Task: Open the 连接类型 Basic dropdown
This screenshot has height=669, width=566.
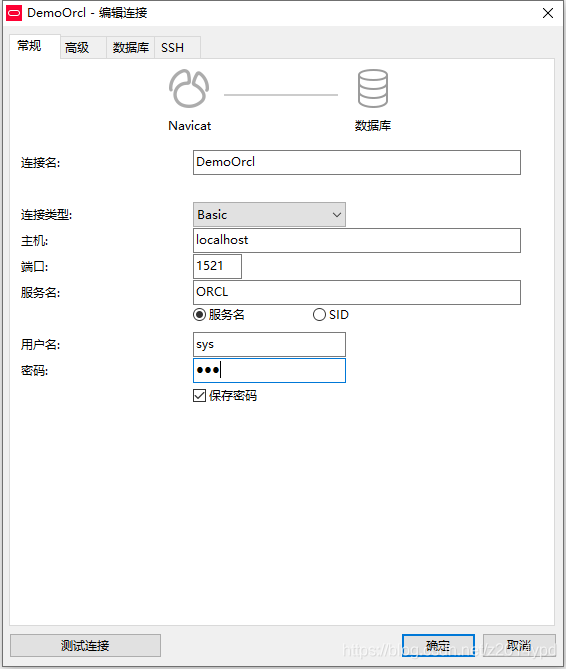Action: [269, 215]
